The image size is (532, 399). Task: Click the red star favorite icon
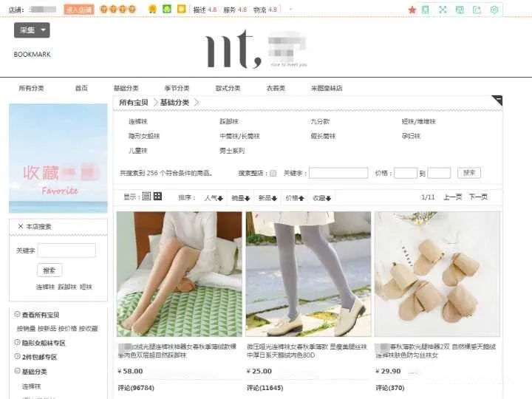coord(412,10)
